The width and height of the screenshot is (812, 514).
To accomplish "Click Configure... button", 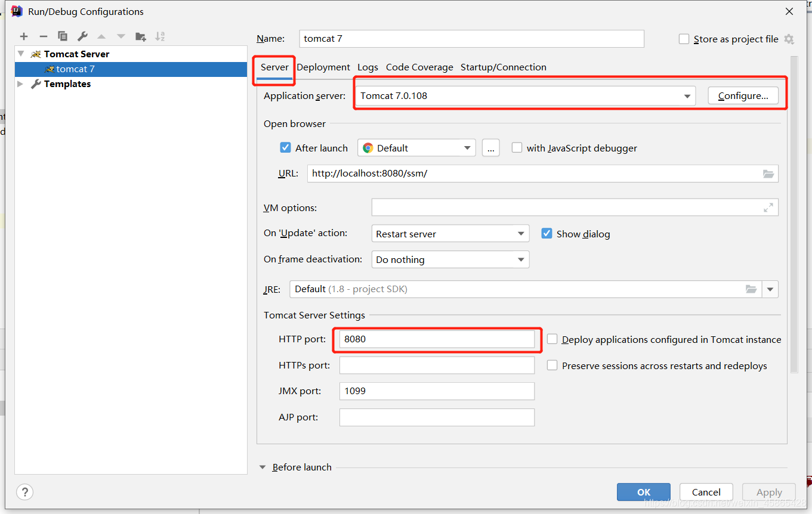I will coord(743,96).
